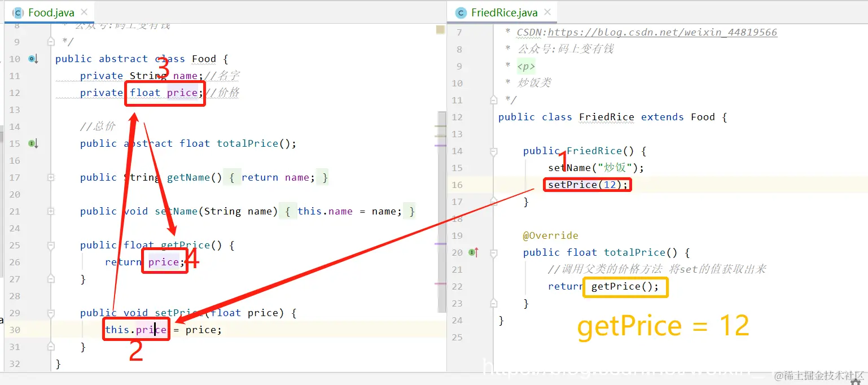Click the Java class icon on Food.java tab
This screenshot has height=385, width=868.
tap(17, 12)
